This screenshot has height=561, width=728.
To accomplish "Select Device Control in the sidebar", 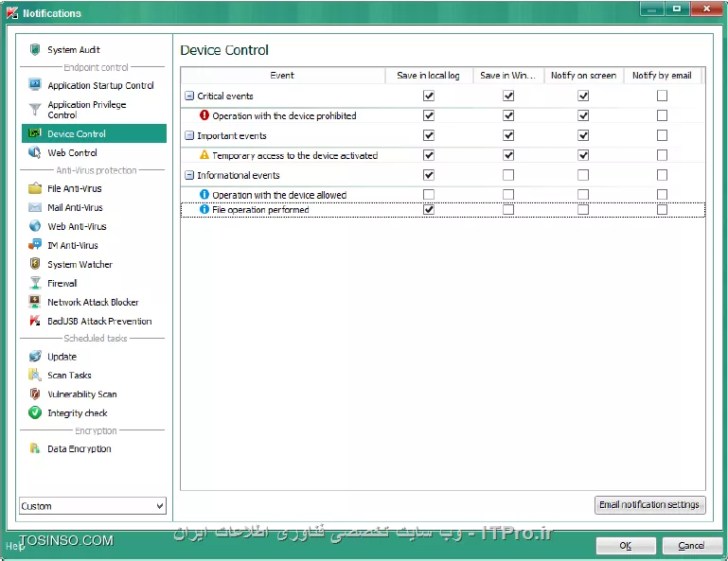I will (x=94, y=133).
